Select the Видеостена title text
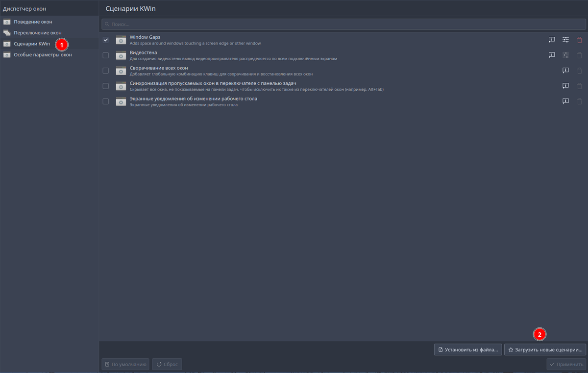The height and width of the screenshot is (373, 588). (x=144, y=52)
